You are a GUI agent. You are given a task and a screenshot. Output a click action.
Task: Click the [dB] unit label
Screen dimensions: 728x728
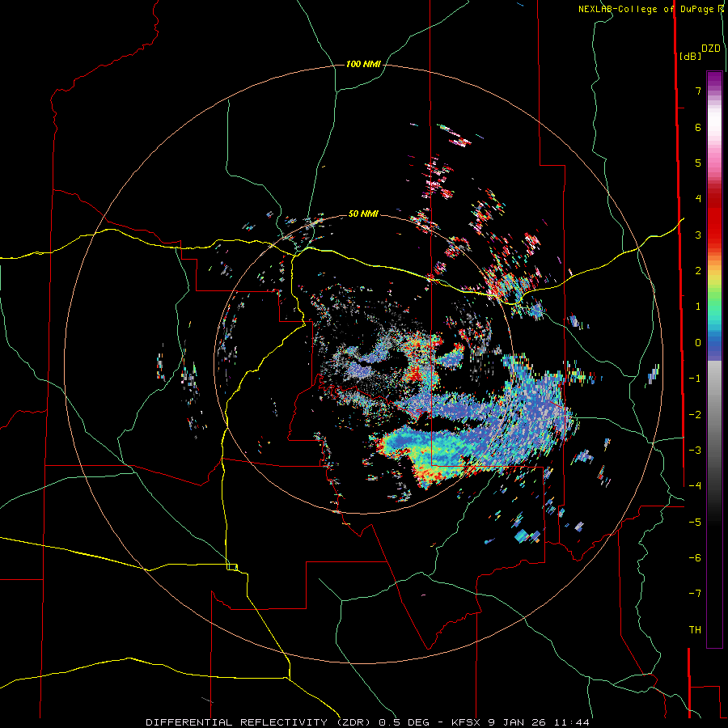point(690,56)
